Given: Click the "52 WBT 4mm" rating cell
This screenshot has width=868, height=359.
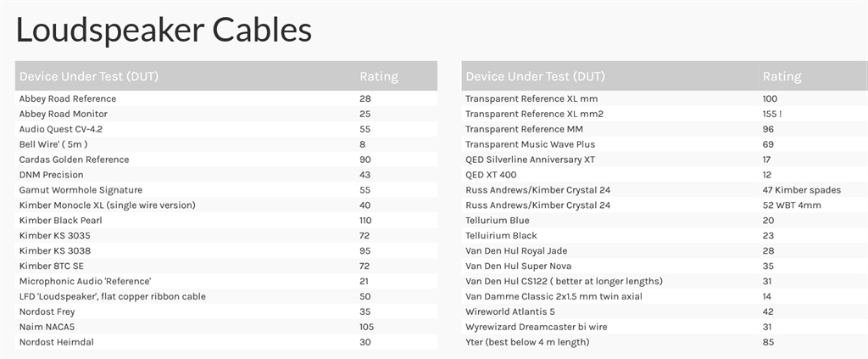Looking at the screenshot, I should pyautogui.click(x=792, y=205).
